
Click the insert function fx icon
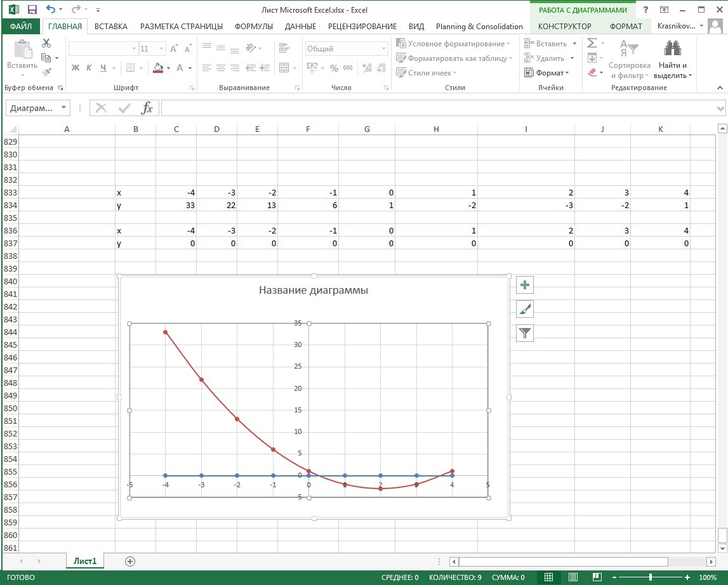coord(147,108)
